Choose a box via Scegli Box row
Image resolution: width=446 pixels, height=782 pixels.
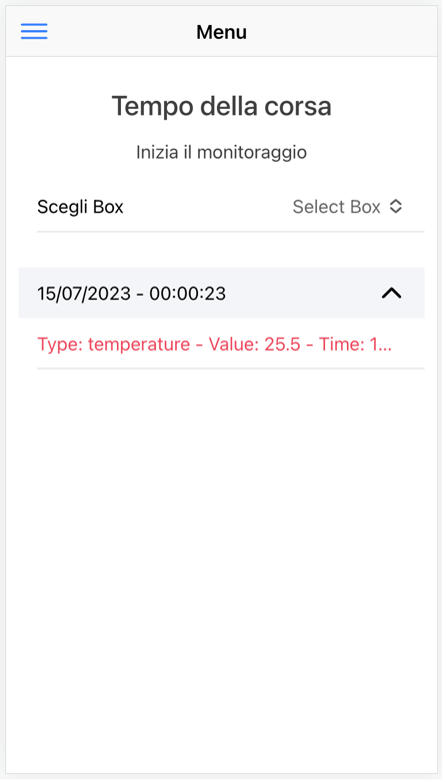pos(230,206)
